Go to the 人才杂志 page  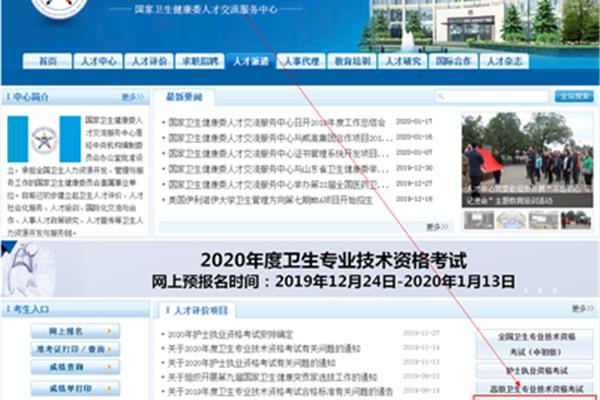coord(504,61)
